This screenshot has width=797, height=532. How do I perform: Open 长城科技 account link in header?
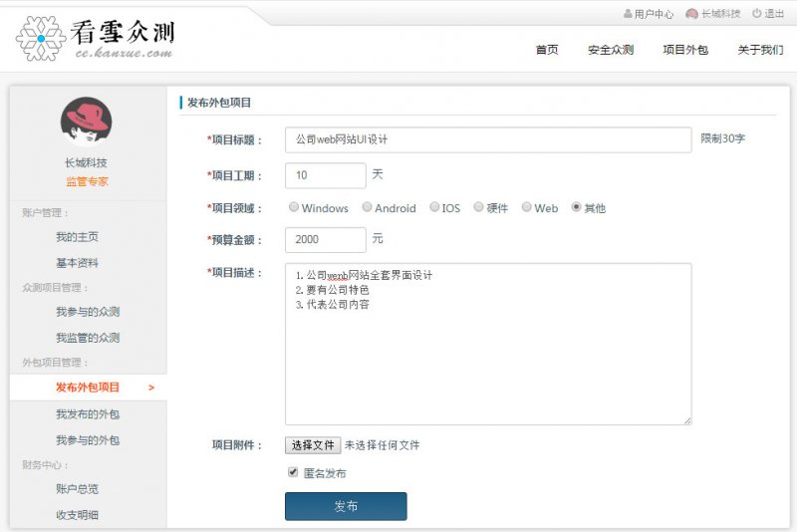720,14
